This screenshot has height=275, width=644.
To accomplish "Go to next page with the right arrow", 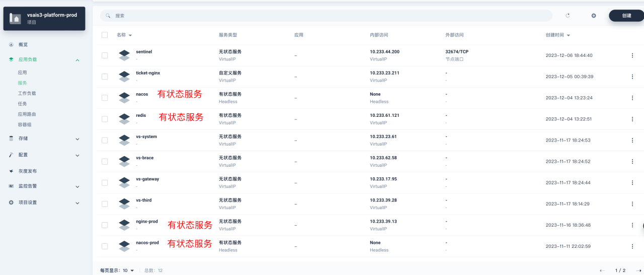I will click(x=638, y=270).
